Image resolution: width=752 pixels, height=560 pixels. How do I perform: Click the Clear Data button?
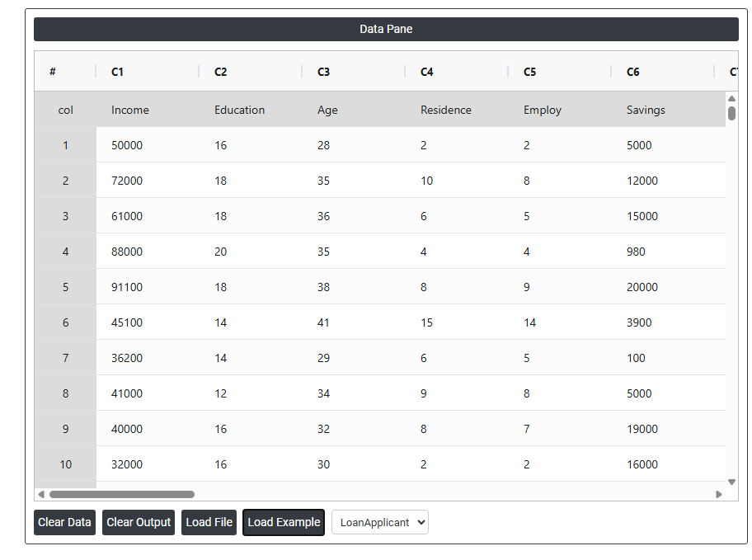click(x=64, y=522)
